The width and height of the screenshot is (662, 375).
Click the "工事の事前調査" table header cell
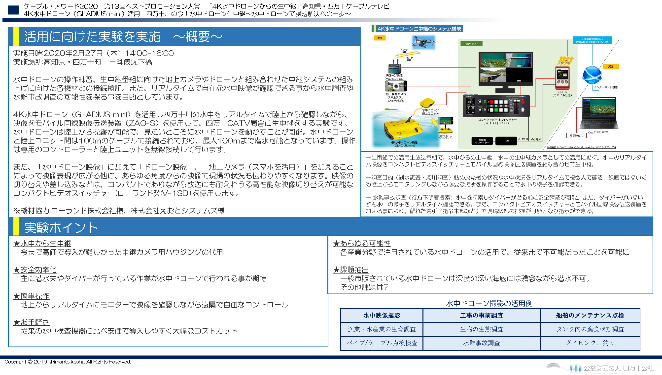(482, 315)
